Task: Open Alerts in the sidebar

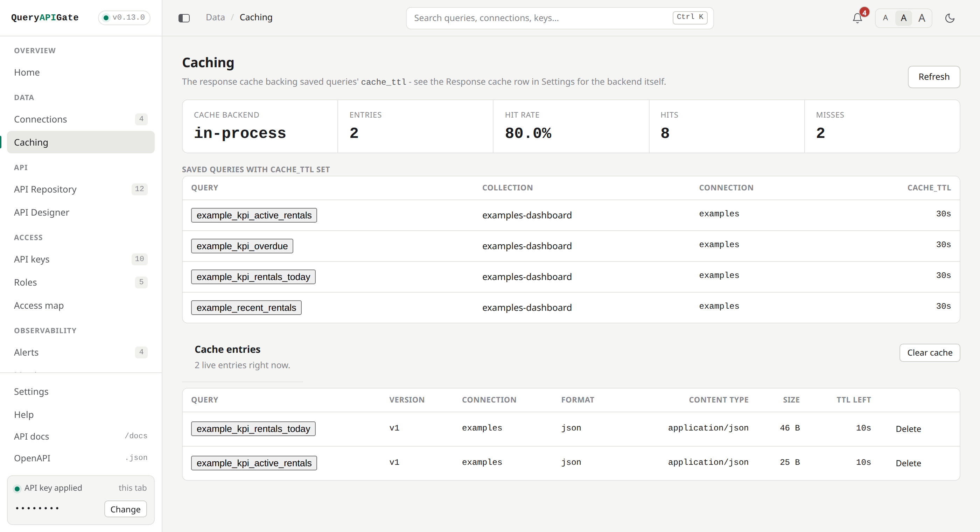Action: pos(80,352)
